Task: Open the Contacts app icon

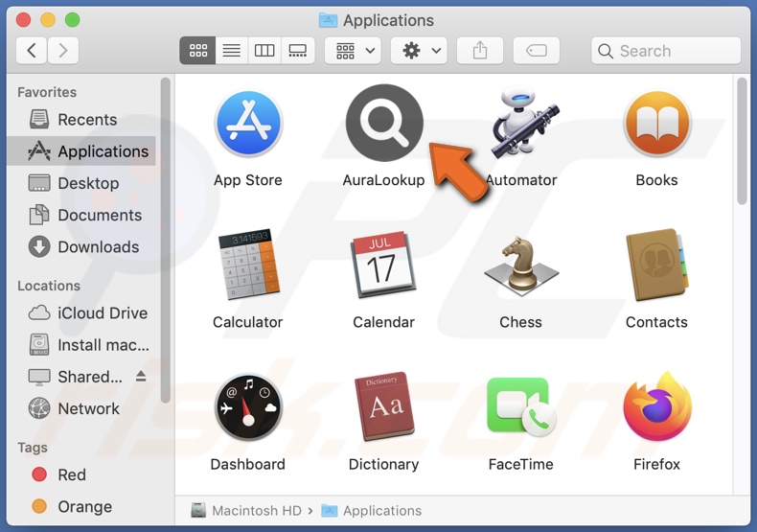Action: click(657, 265)
